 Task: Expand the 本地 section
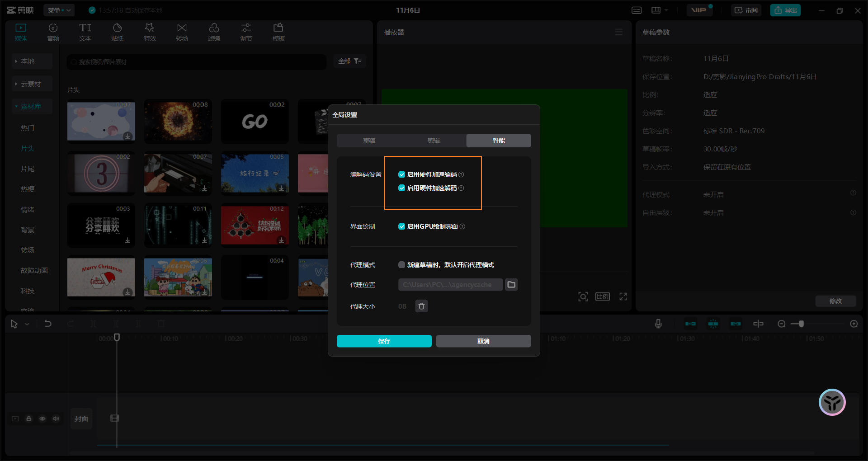[x=32, y=61]
